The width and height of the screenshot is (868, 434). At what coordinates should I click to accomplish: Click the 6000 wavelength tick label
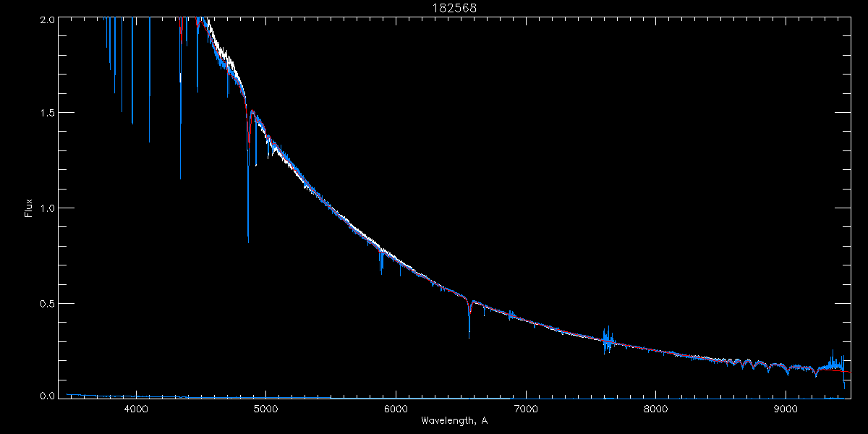396,408
